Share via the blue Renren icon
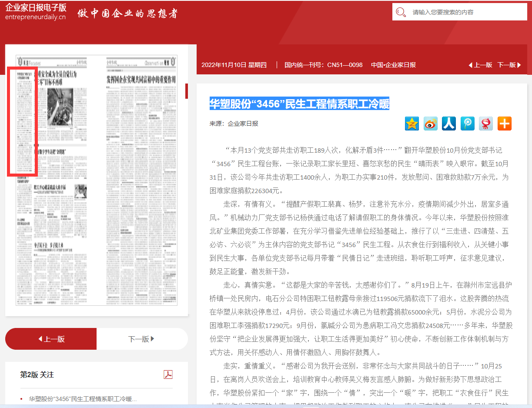This screenshot has width=532, height=408. pyautogui.click(x=448, y=124)
